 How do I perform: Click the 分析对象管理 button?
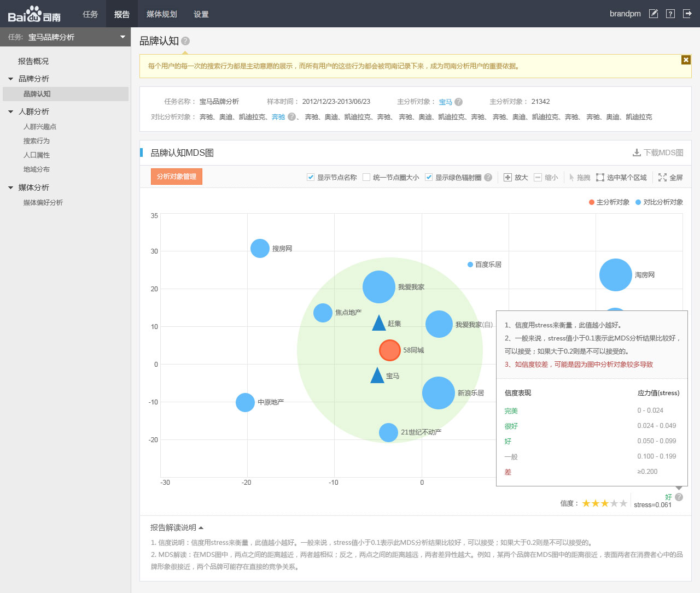pyautogui.click(x=176, y=177)
